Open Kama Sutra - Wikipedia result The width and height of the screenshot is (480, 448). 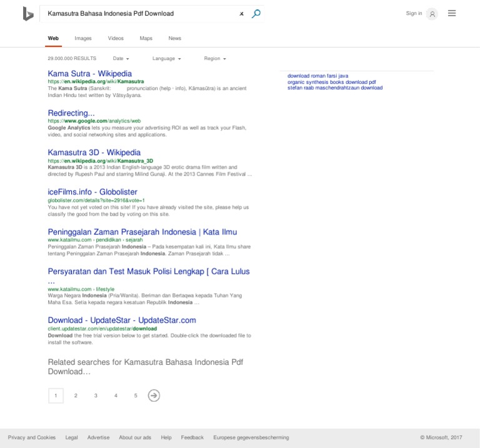point(90,74)
